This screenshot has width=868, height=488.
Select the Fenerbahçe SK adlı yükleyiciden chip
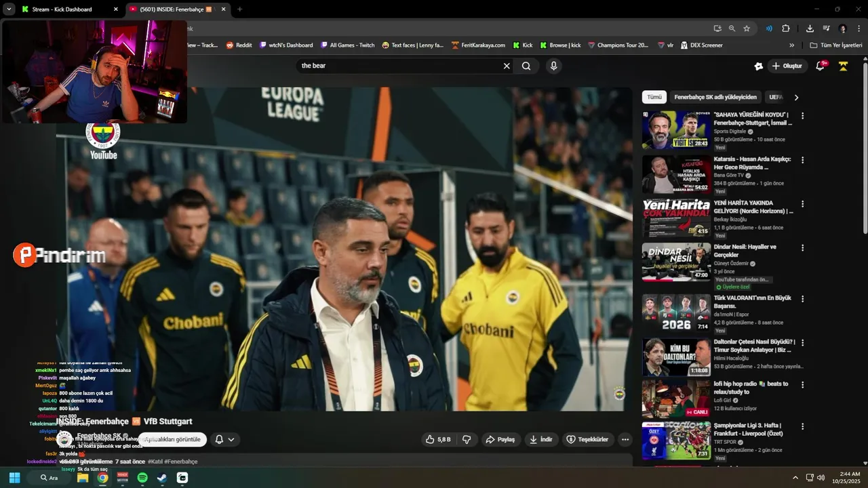pyautogui.click(x=715, y=97)
